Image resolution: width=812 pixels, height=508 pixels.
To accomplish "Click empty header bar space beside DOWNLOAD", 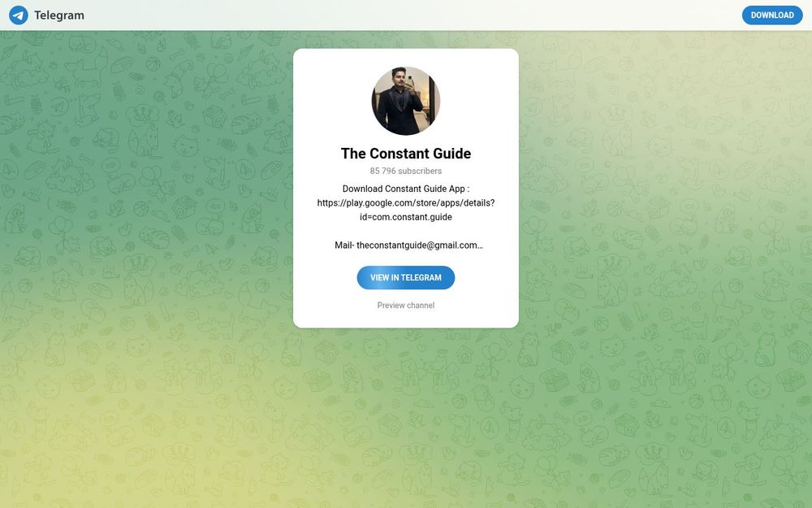I will (x=414, y=15).
